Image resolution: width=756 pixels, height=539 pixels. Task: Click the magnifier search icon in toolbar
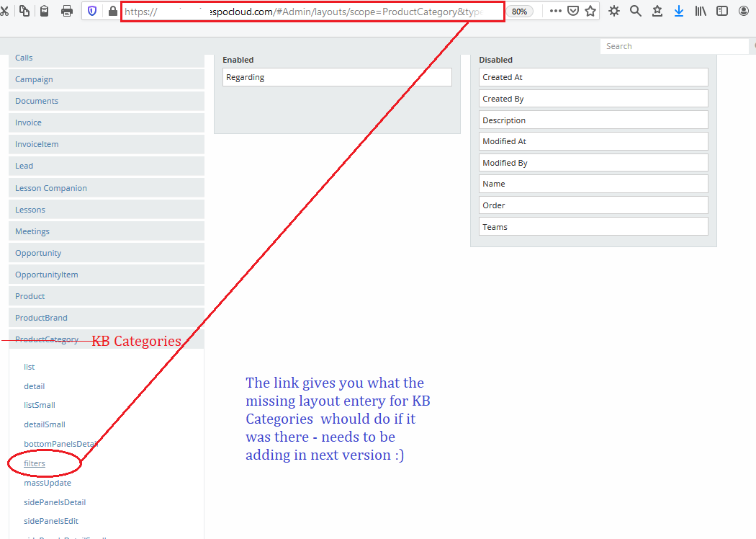[635, 11]
